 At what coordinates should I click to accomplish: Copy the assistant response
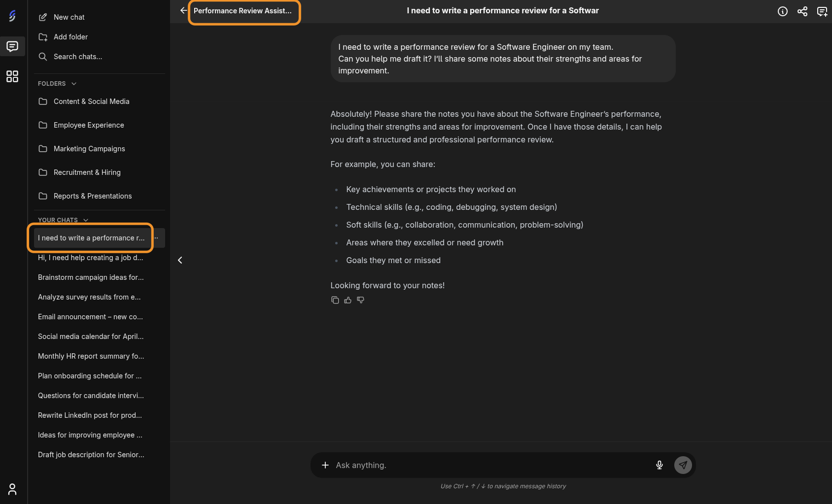coord(335,300)
